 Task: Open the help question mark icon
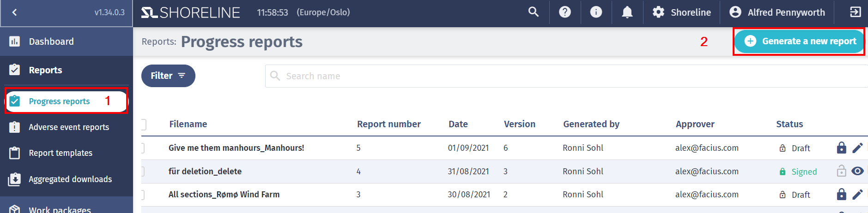pos(565,12)
